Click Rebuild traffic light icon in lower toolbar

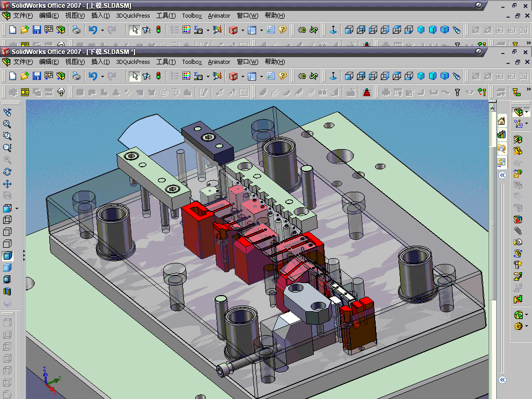coord(158,76)
